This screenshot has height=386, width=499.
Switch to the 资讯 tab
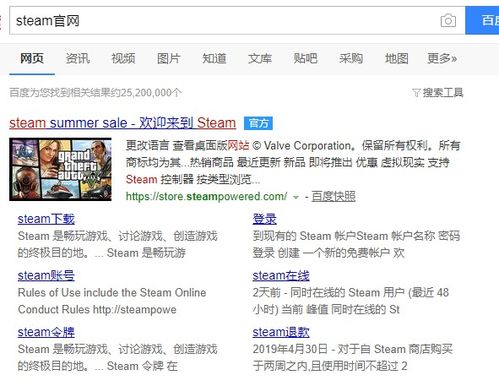pyautogui.click(x=78, y=58)
